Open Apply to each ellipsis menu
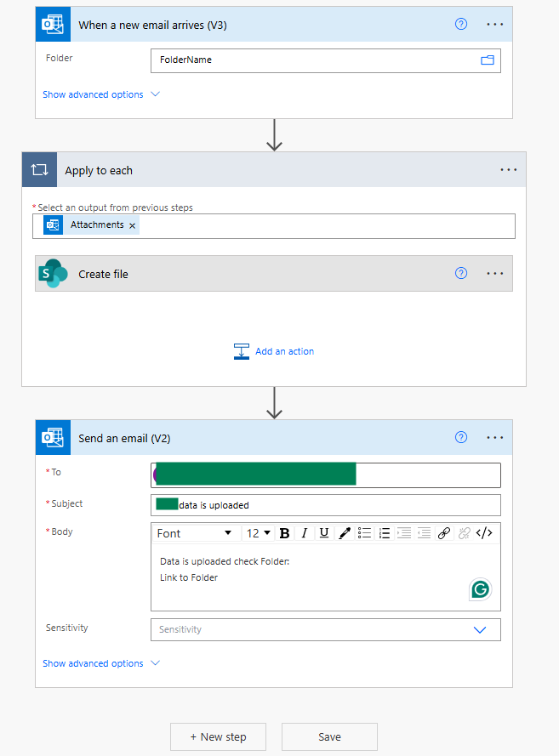 click(508, 170)
